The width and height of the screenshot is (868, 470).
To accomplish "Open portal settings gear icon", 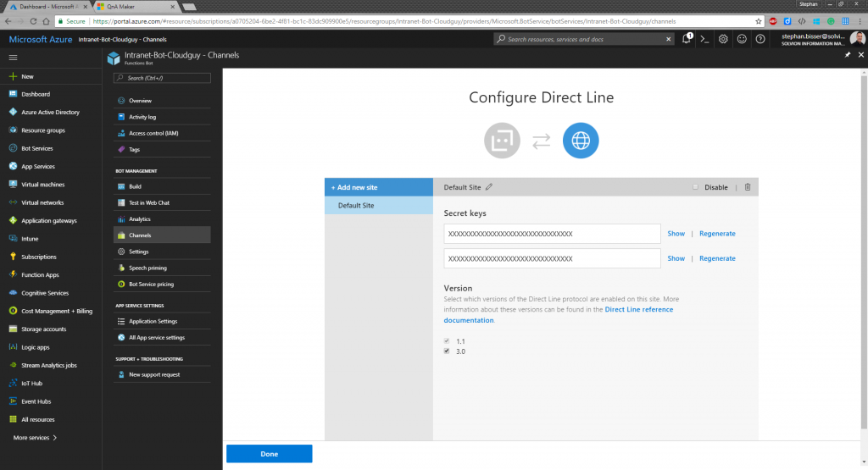I will pos(723,39).
